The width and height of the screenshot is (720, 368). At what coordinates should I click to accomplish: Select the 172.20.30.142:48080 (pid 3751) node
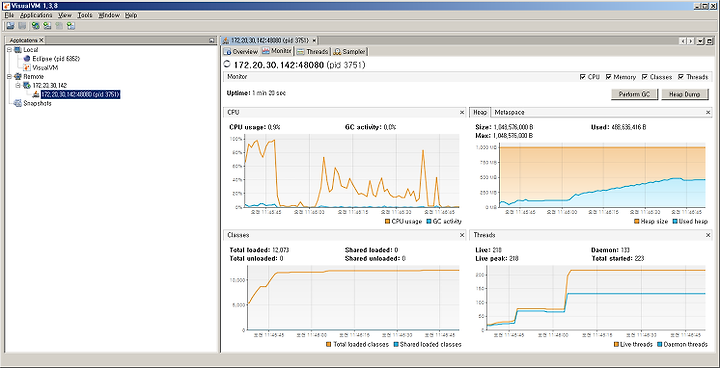pyautogui.click(x=80, y=94)
